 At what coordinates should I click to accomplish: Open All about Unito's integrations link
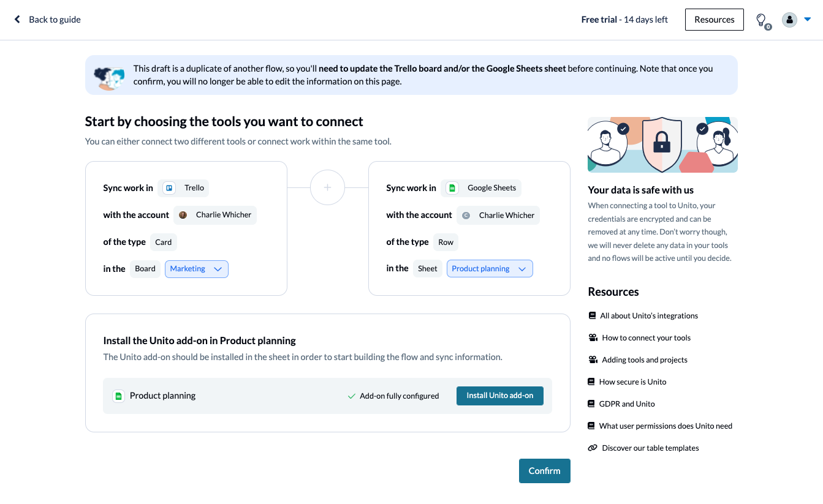(649, 316)
